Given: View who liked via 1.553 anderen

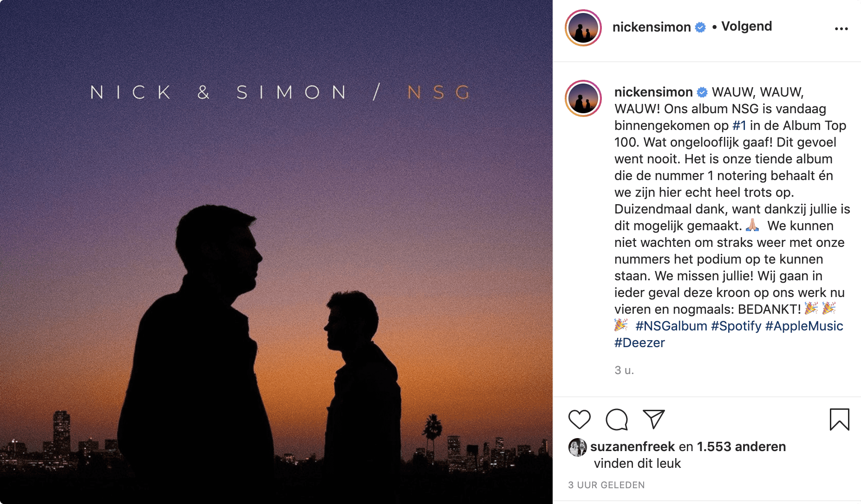Looking at the screenshot, I should [x=741, y=446].
